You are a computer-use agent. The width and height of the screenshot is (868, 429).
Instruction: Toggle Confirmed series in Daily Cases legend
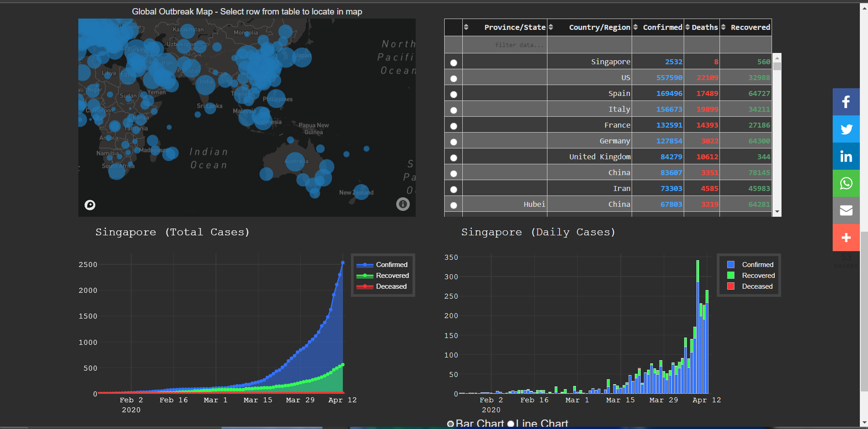pos(751,265)
